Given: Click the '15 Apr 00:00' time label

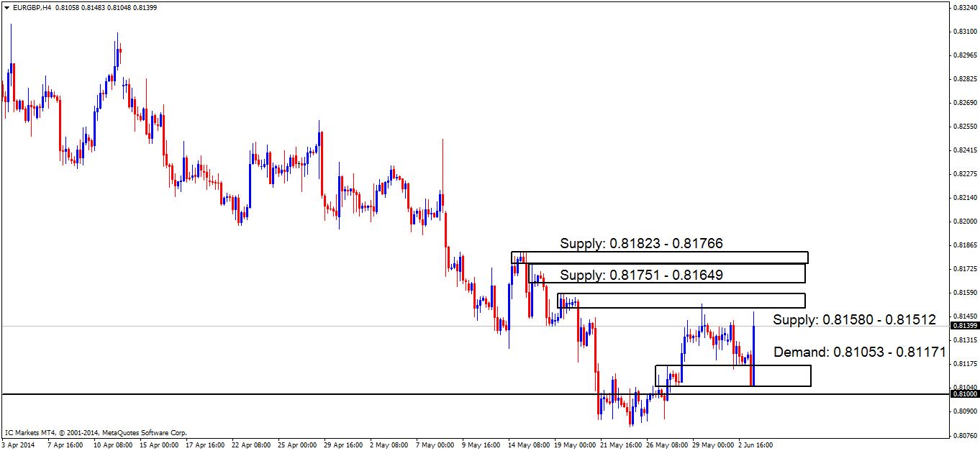Looking at the screenshot, I should tap(159, 445).
